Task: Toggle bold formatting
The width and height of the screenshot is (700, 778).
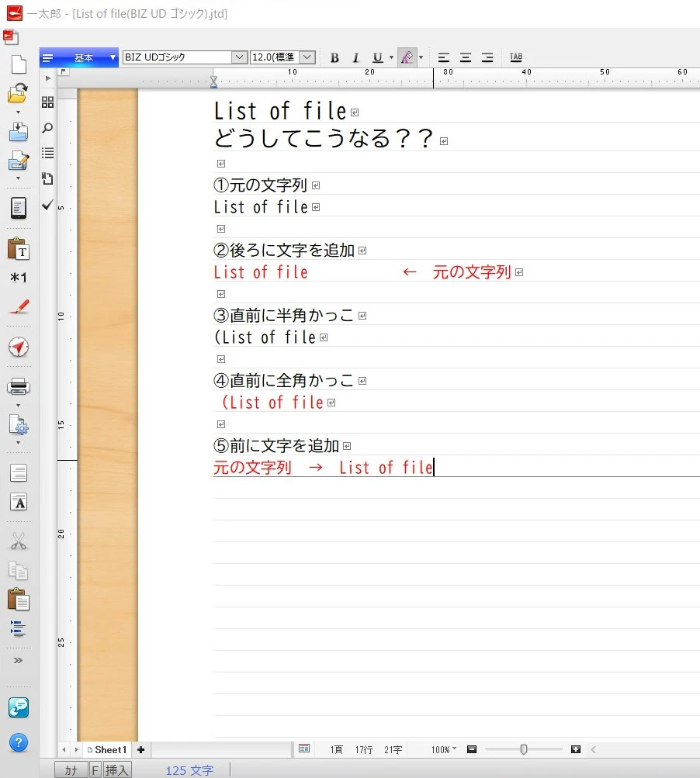Action: pyautogui.click(x=334, y=57)
